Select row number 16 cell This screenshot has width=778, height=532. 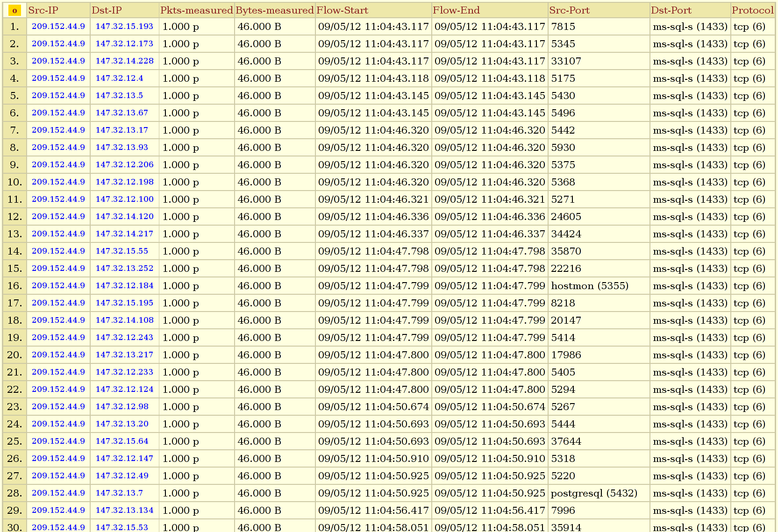point(14,286)
